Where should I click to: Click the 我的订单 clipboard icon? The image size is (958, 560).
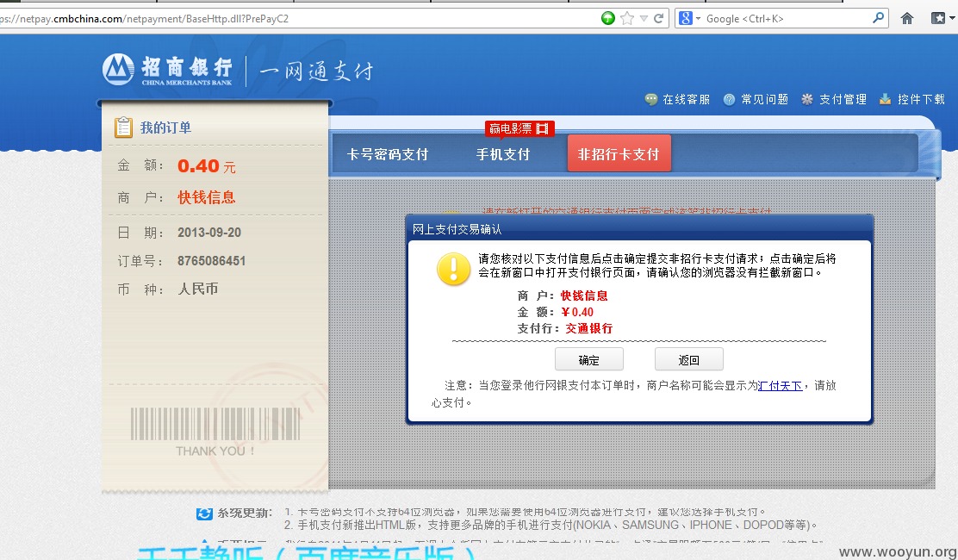pyautogui.click(x=123, y=127)
